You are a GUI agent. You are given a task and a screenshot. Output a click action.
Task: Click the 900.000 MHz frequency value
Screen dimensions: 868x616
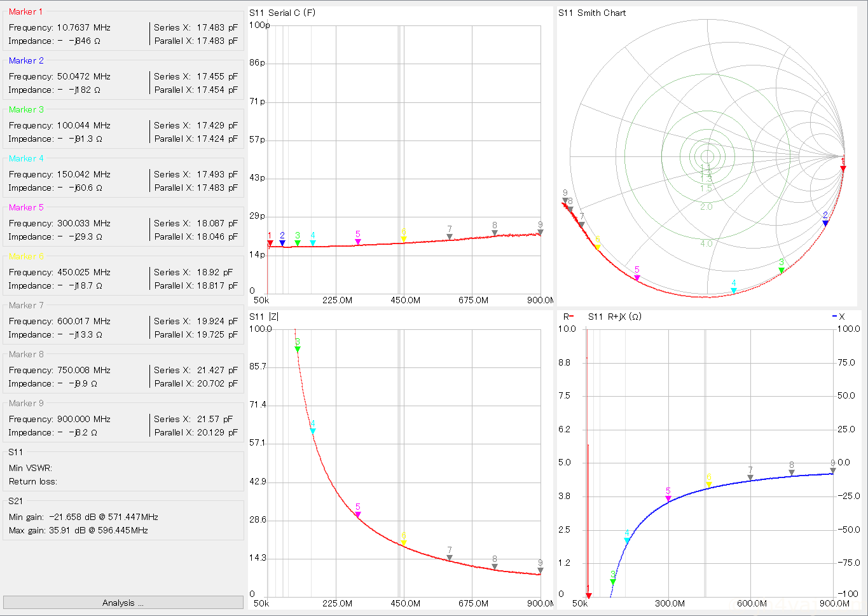point(83,419)
